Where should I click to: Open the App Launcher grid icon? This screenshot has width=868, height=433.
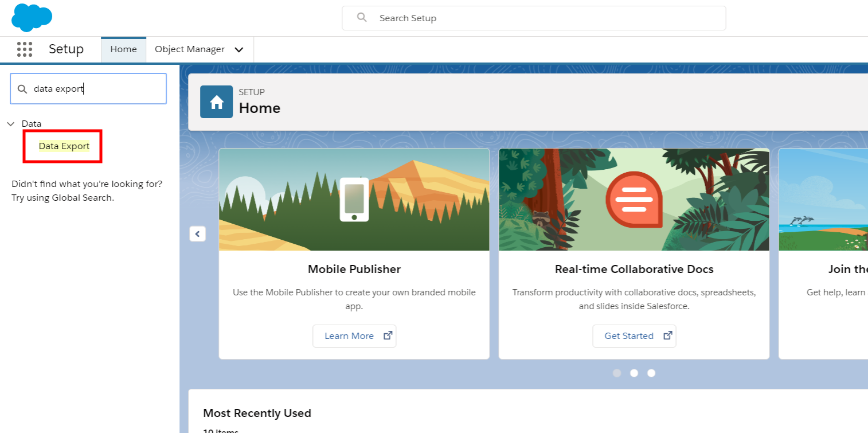pos(25,49)
